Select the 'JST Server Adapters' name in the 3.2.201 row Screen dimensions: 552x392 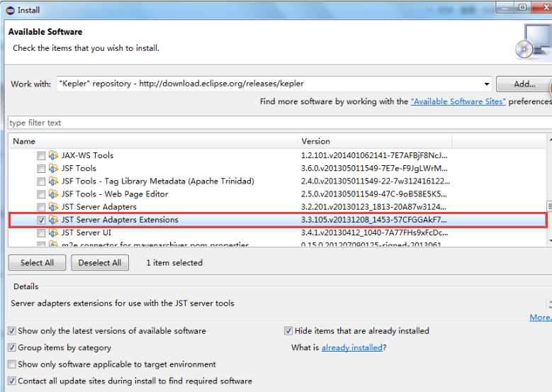99,207
